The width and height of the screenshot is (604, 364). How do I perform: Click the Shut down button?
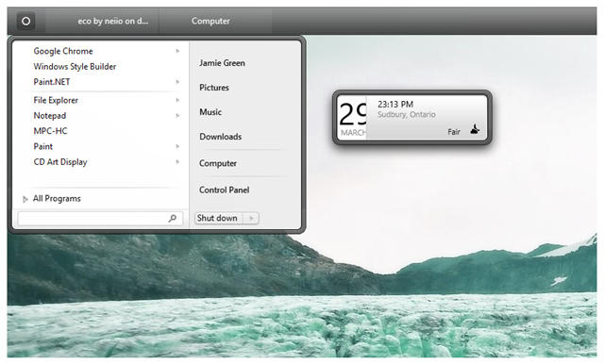[219, 218]
